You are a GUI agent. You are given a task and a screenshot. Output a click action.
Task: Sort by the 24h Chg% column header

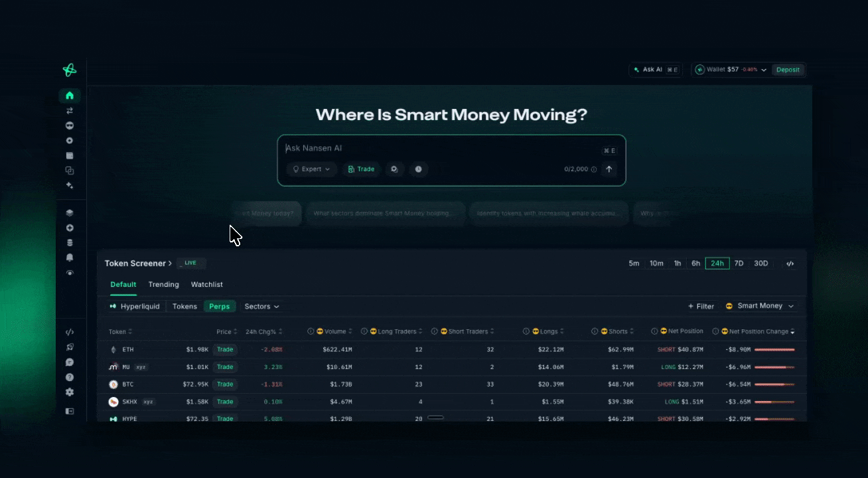[x=264, y=332]
